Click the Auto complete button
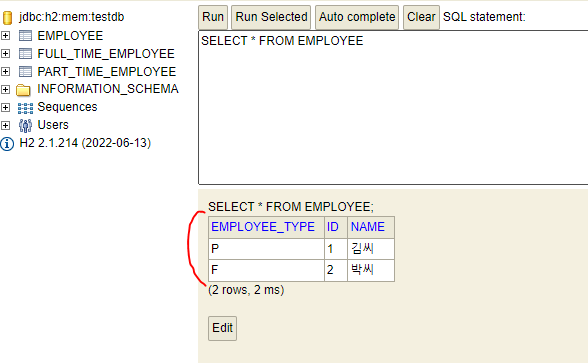 click(357, 17)
